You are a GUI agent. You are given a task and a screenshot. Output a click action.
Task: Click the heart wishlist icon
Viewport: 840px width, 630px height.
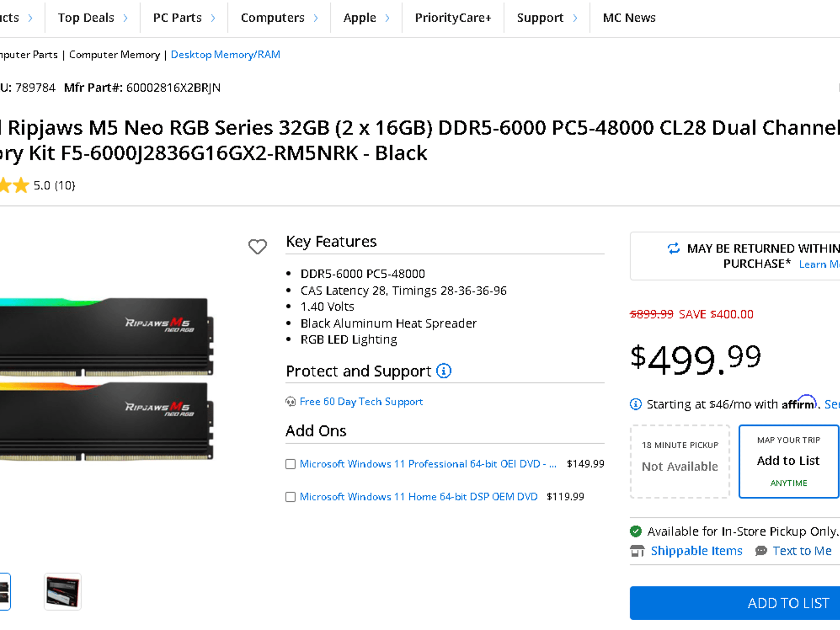[x=257, y=247]
